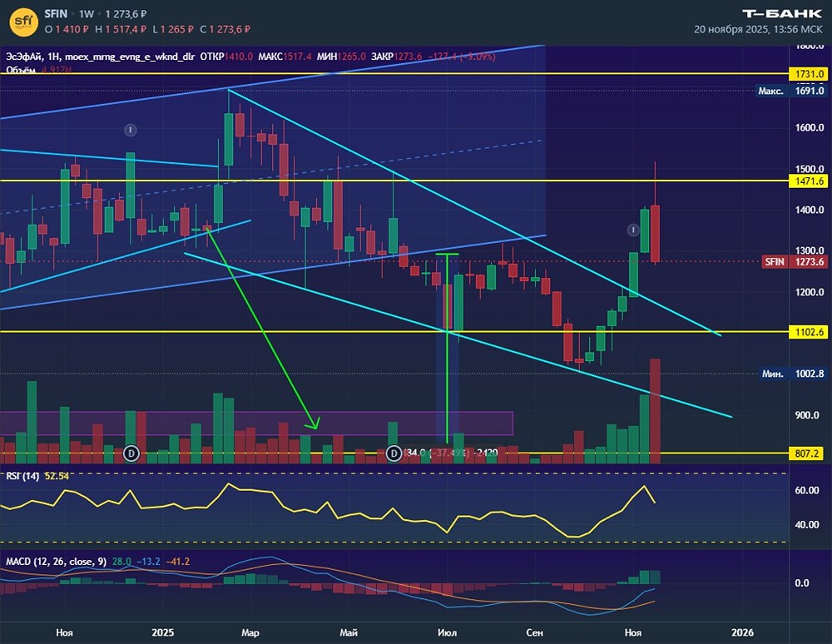Viewport: 832px width, 644px height.
Task: Click the 1102.6 yellow level label
Action: click(x=809, y=332)
